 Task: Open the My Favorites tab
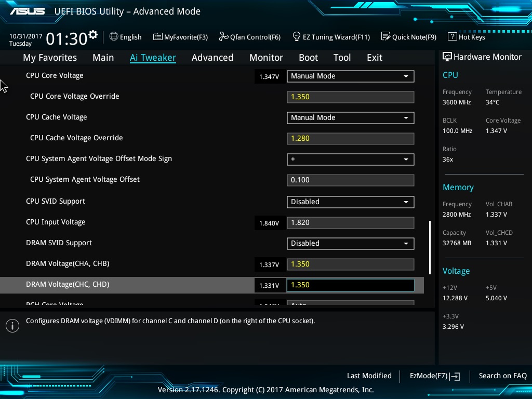pos(50,58)
